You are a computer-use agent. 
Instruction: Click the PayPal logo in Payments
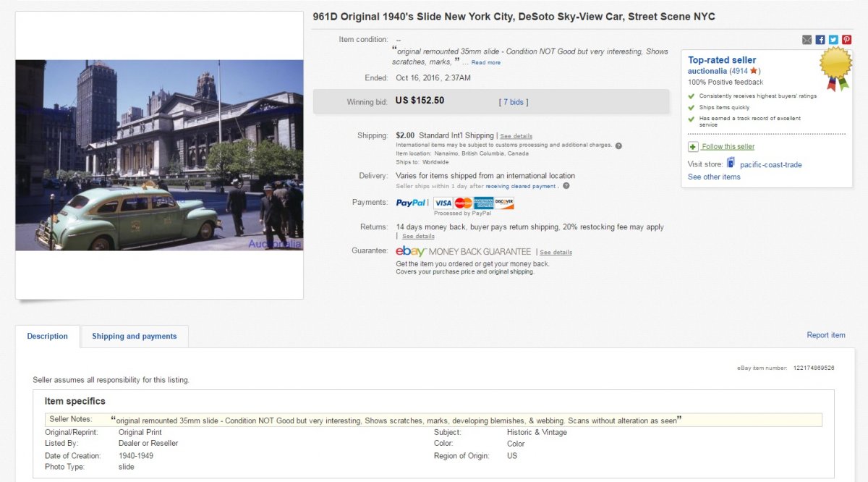coord(412,203)
